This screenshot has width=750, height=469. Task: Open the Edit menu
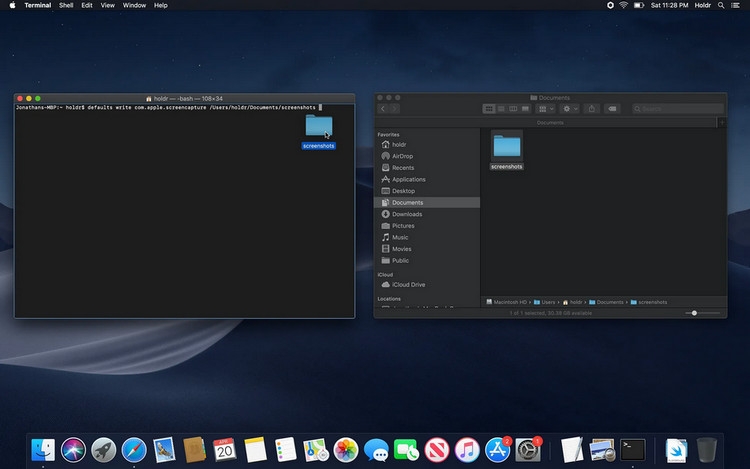pyautogui.click(x=87, y=5)
